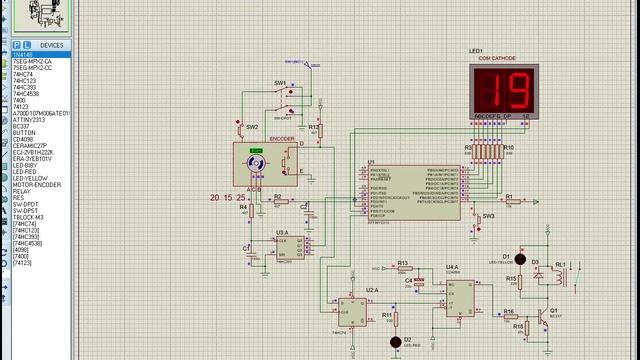
Task: Click resistor R2 on schematic
Action: coord(281,201)
